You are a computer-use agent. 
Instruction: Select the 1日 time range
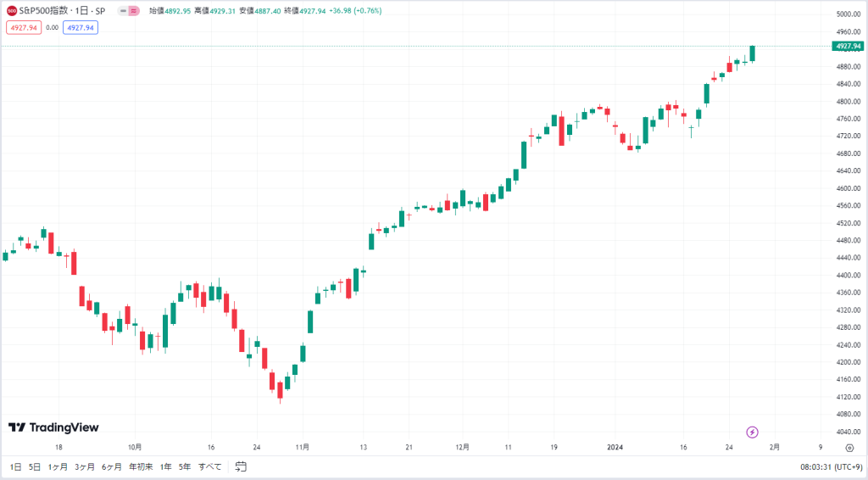point(15,466)
